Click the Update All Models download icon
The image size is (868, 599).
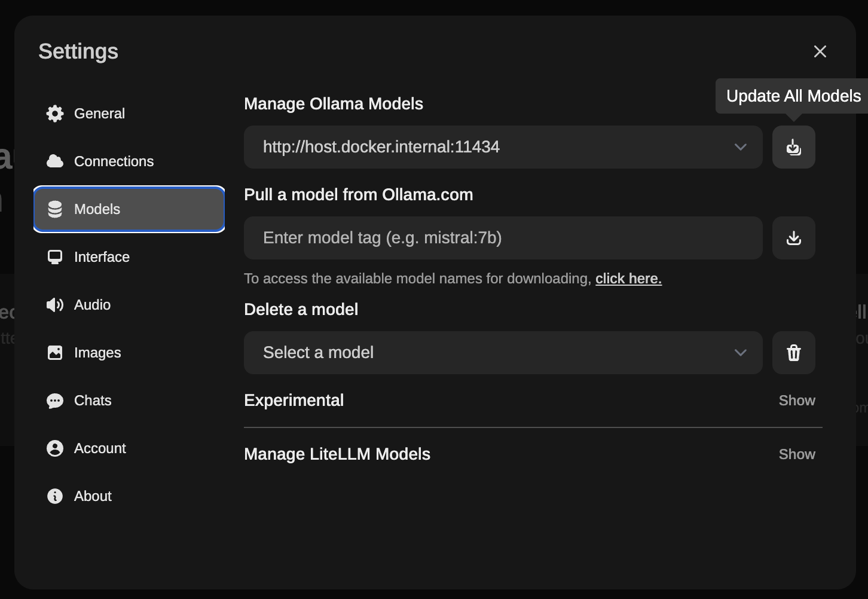[793, 146]
